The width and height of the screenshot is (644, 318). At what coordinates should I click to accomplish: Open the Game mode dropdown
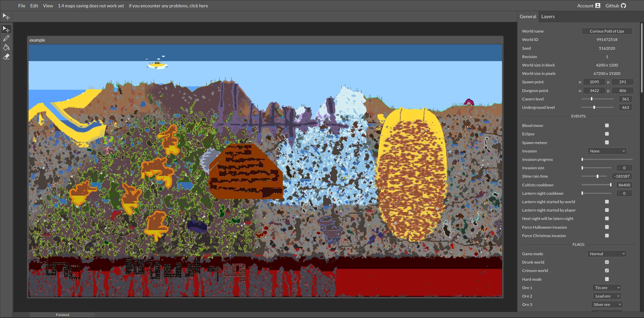click(607, 254)
